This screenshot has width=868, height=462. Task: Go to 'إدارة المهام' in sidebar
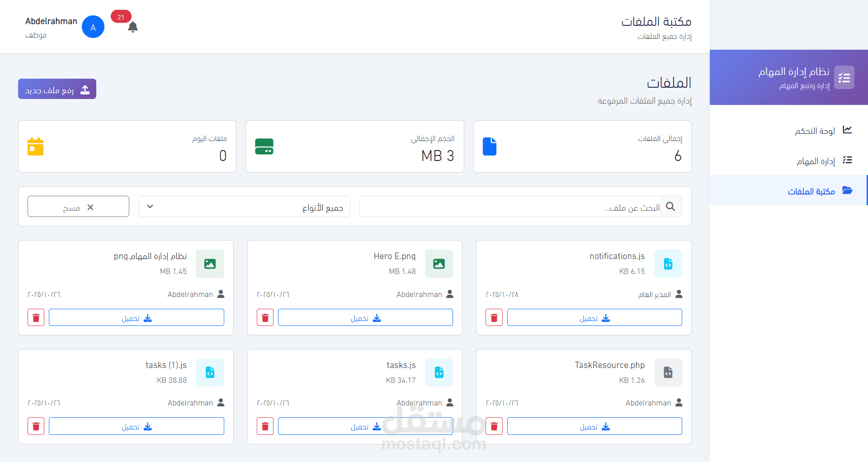[816, 161]
